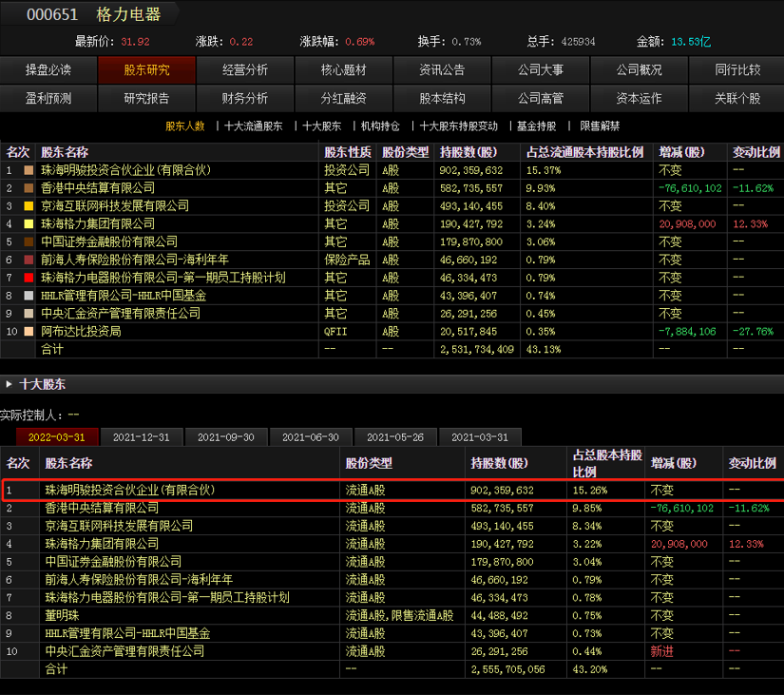Viewport: 784px width, 695px height.
Task: Click swatch beside 阿布达比投资局
Action: pyautogui.click(x=29, y=331)
